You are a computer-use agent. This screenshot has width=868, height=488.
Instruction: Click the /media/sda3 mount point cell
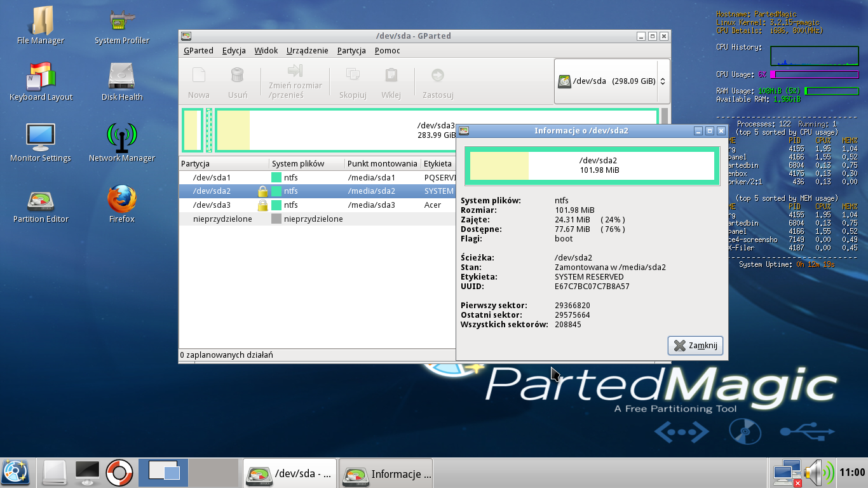pyautogui.click(x=371, y=205)
